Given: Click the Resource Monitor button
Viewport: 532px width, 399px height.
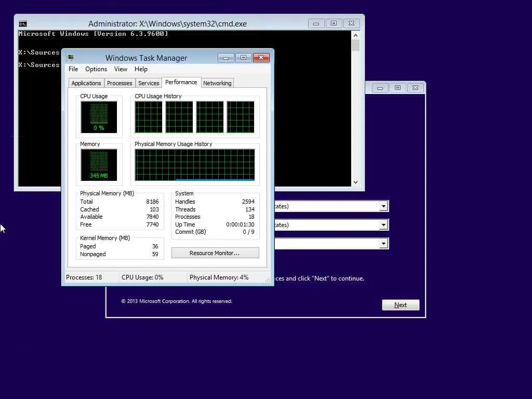Looking at the screenshot, I should pos(215,253).
